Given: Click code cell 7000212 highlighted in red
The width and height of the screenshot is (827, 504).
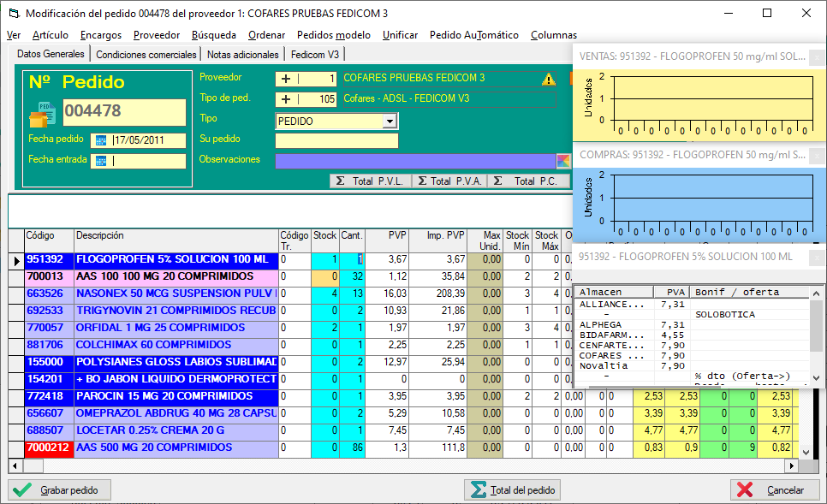Looking at the screenshot, I should click(49, 448).
